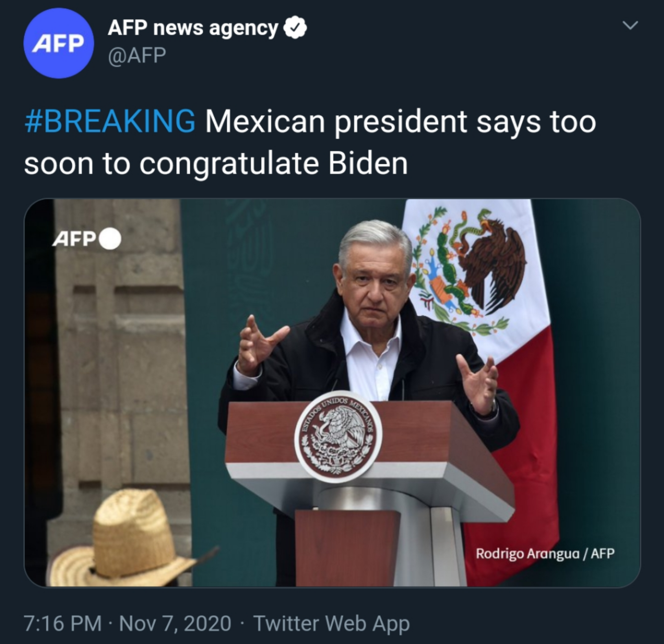The height and width of the screenshot is (644, 664).
Task: Click the Nov 7, 2020 date
Action: point(175,623)
